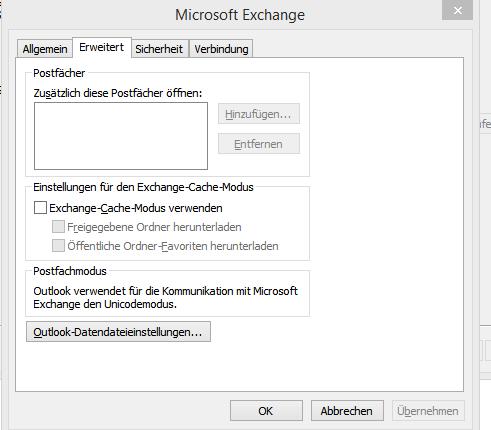Image resolution: width=491 pixels, height=430 pixels.
Task: Click the Postfachmodus Unicodemodus description text
Action: [165, 297]
